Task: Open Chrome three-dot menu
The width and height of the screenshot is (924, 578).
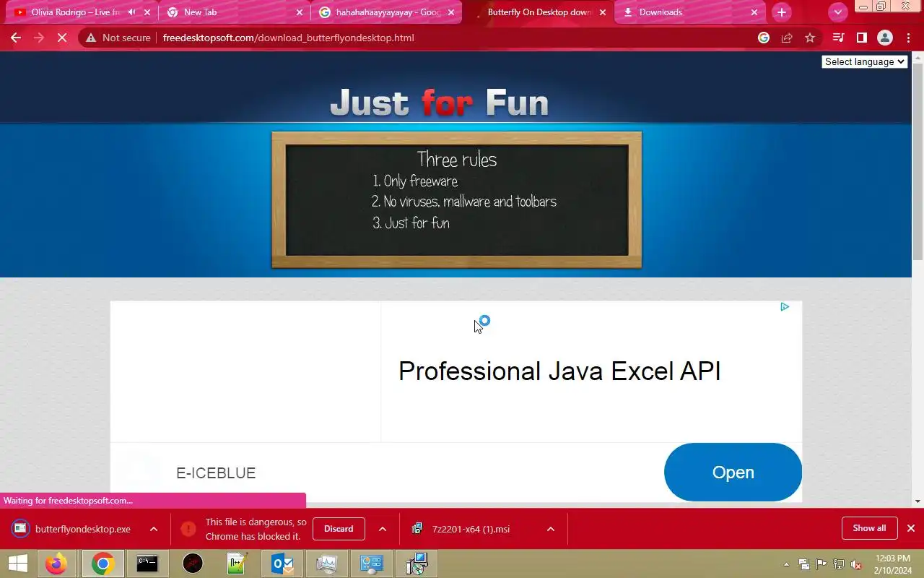Action: [x=908, y=38]
